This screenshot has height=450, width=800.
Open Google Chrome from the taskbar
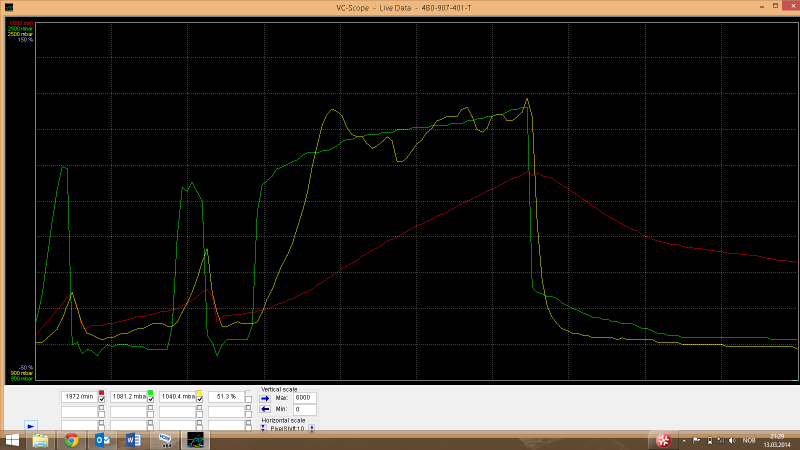coord(72,440)
